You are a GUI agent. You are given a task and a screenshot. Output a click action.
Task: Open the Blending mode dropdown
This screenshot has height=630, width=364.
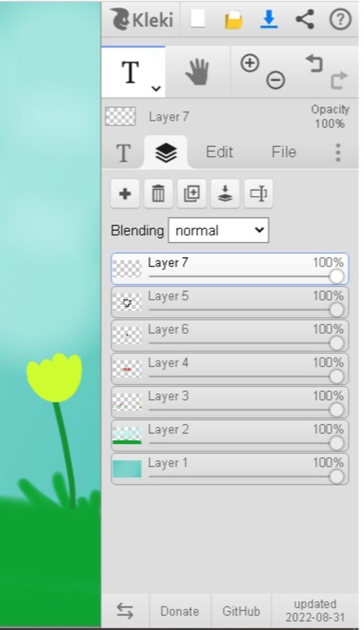click(218, 230)
